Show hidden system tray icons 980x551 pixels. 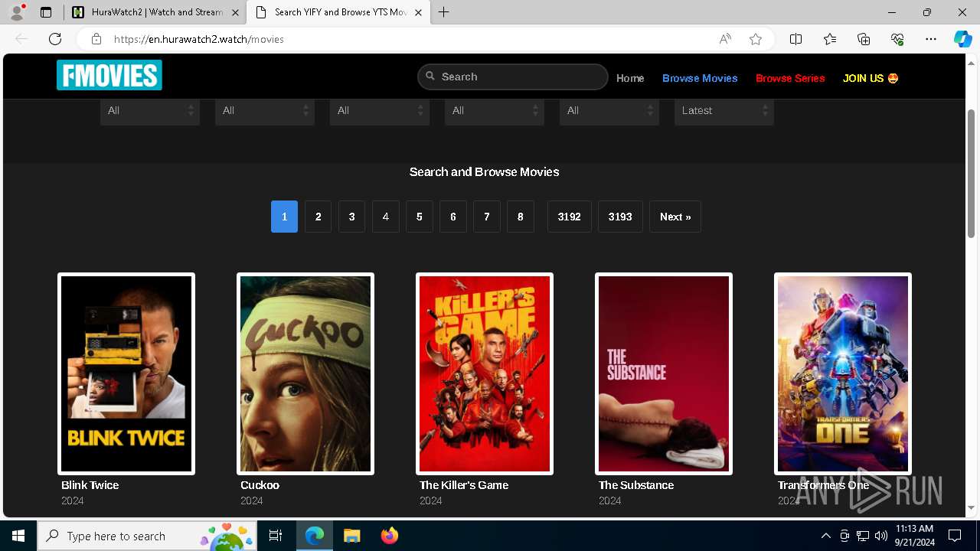pos(826,536)
